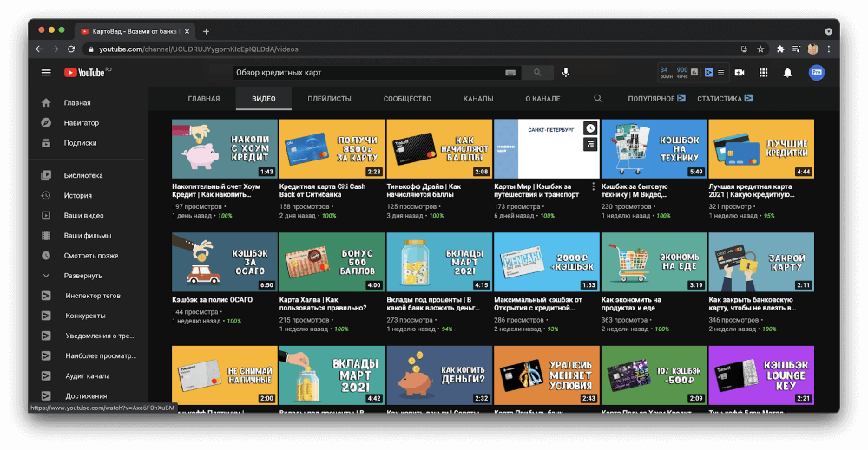Click the search field with Обзор кредитных карт
This screenshot has height=450, width=868.
365,73
